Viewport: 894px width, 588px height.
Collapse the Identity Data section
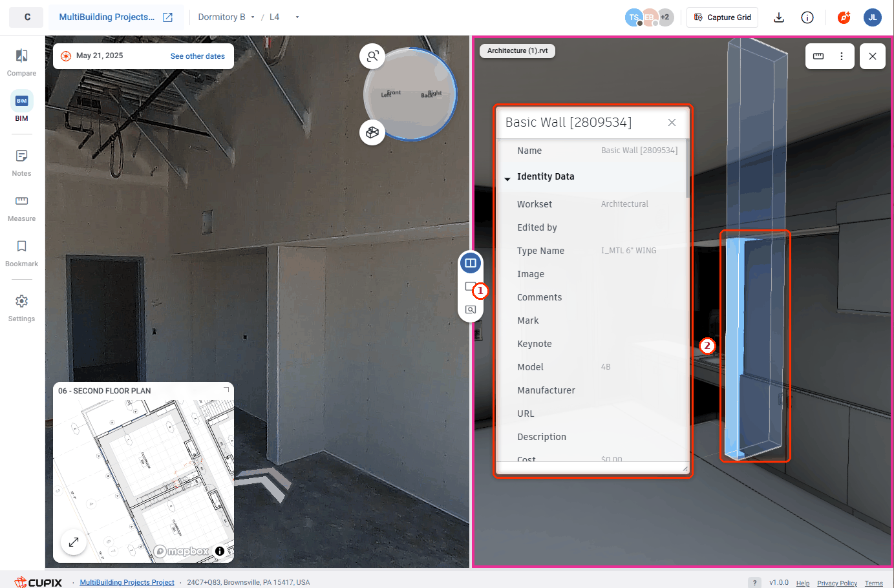click(x=507, y=178)
